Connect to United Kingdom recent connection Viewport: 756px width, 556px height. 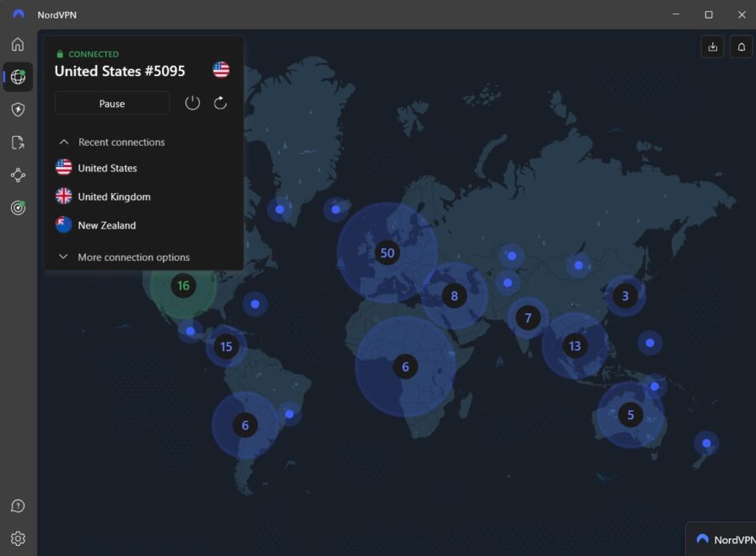103,197
